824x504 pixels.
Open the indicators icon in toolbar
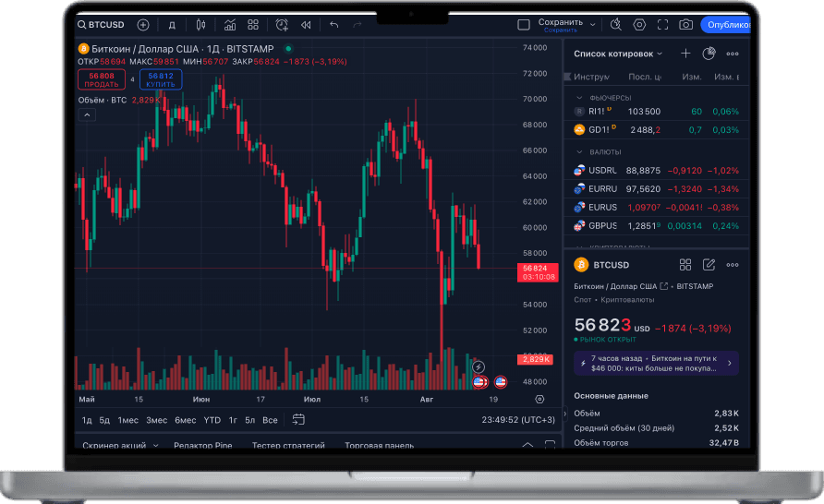[x=230, y=25]
